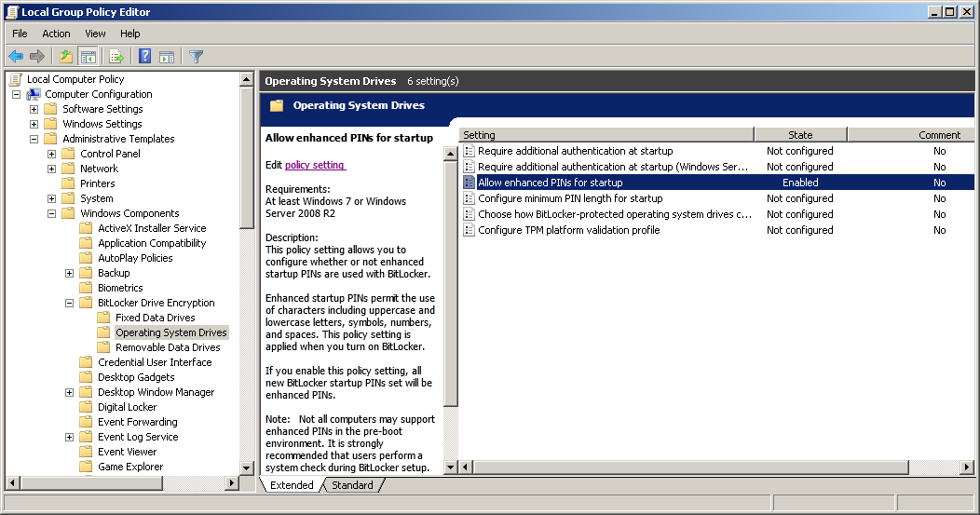
Task: Click the Local Computer Policy root icon
Action: (16, 79)
